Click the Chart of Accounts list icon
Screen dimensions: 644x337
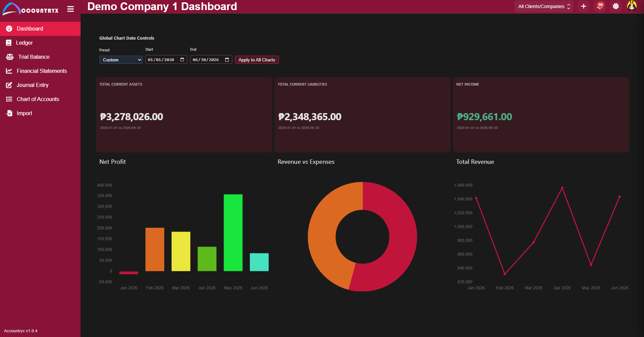pos(9,99)
